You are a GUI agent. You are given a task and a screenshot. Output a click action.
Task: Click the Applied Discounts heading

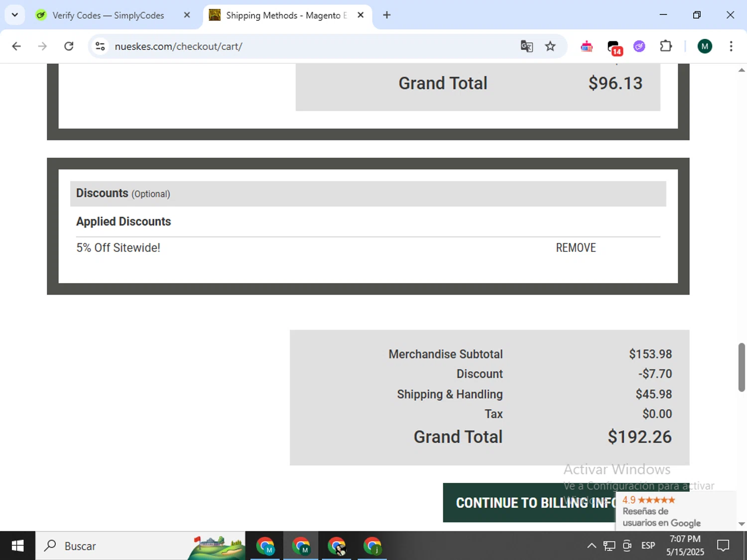point(124,222)
